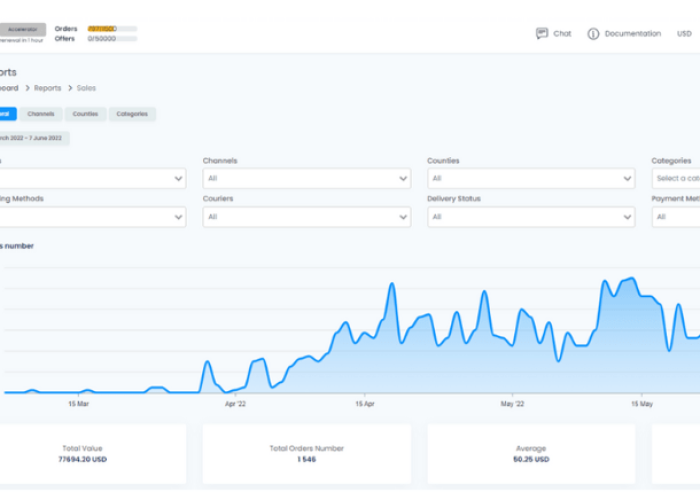Click the 15 May axis label
Image resolution: width=700 pixels, height=500 pixels.
pyautogui.click(x=642, y=404)
